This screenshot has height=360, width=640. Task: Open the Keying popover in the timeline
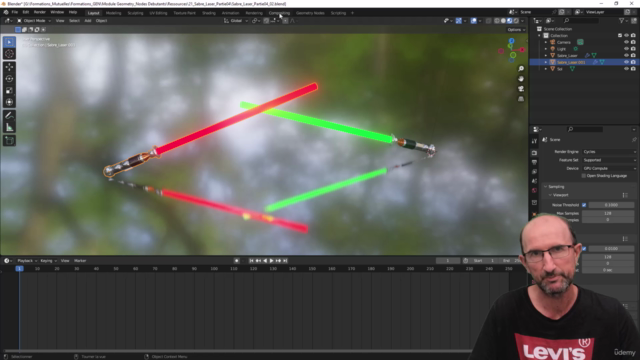click(x=48, y=261)
